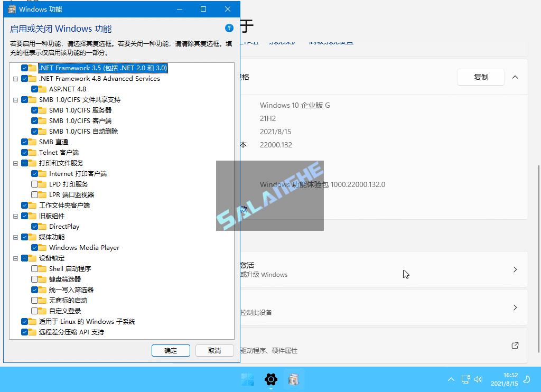
Task: Open network icon in system tray
Action: coord(466,379)
